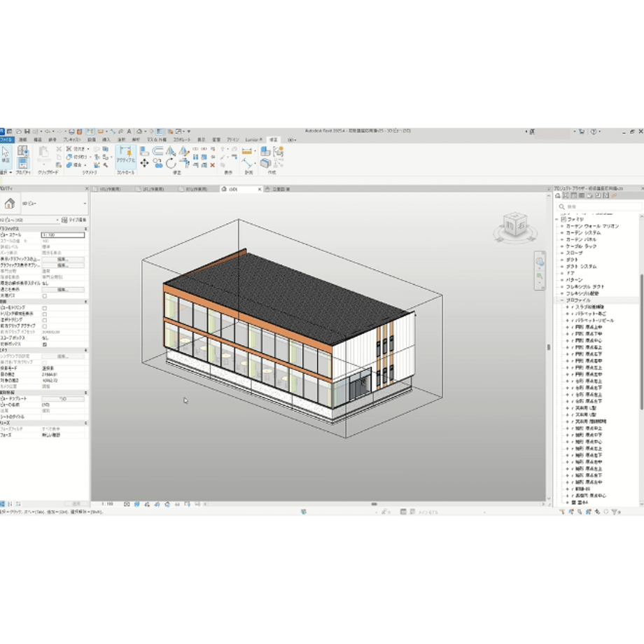Select Mirror – Draw Axis tool
The image size is (644, 644).
coord(183,151)
